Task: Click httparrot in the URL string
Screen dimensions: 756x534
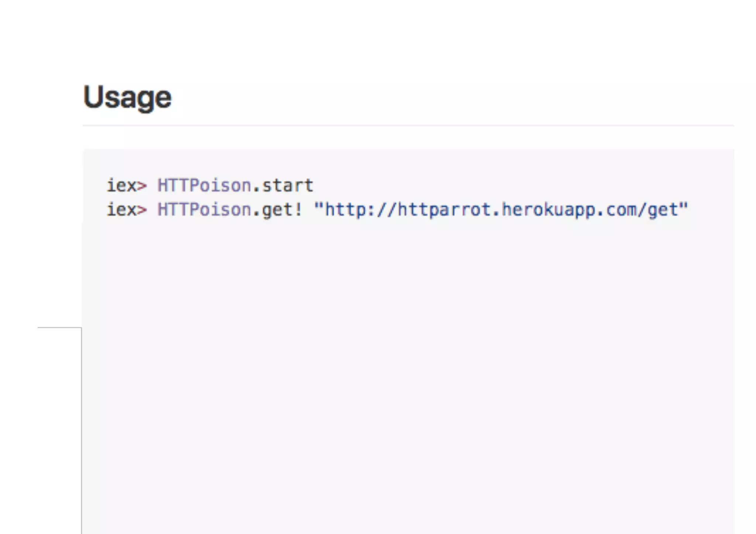Action: coord(444,210)
